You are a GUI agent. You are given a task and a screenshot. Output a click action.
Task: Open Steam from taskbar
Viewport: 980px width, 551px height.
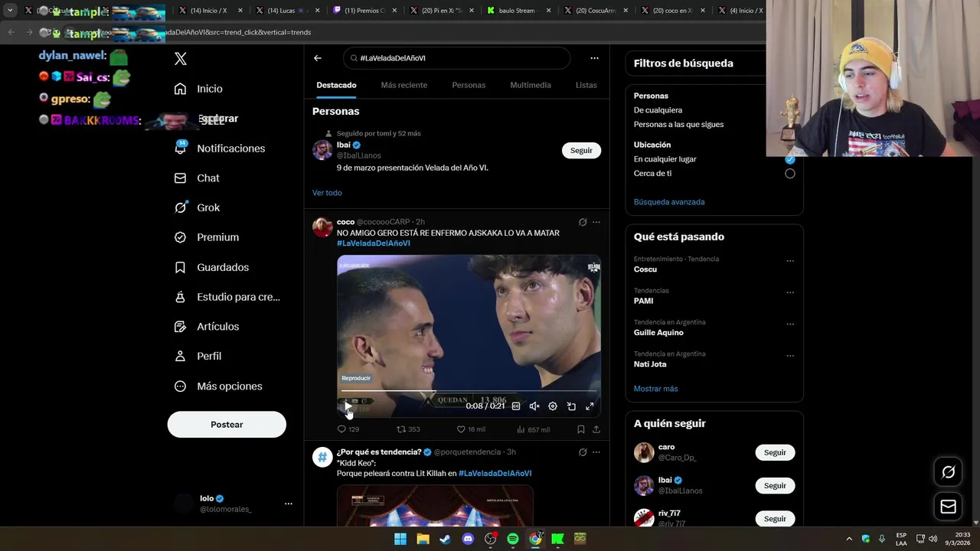pos(446,539)
